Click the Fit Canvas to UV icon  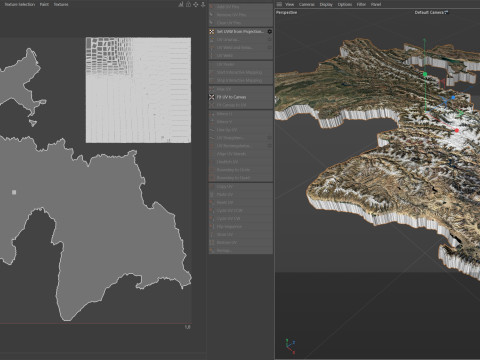(211, 105)
